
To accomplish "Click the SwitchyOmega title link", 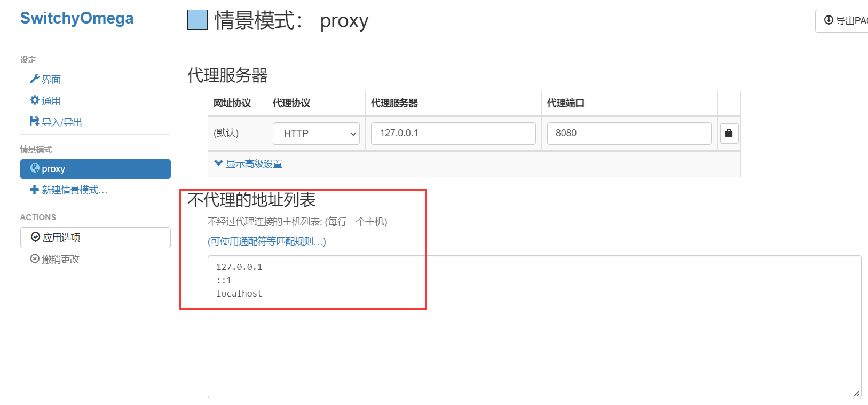I will click(77, 18).
